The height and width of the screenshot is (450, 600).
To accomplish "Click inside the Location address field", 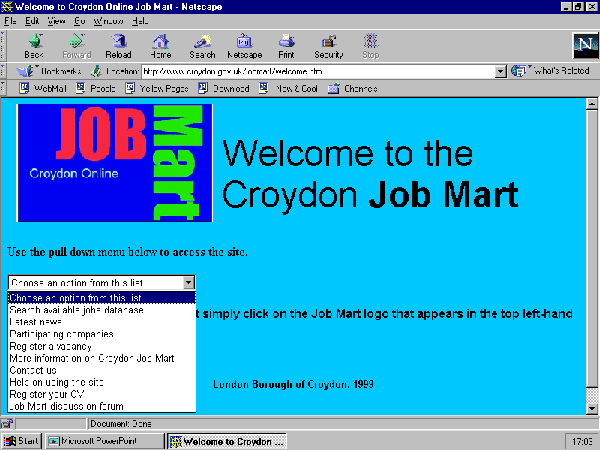I will click(x=320, y=72).
